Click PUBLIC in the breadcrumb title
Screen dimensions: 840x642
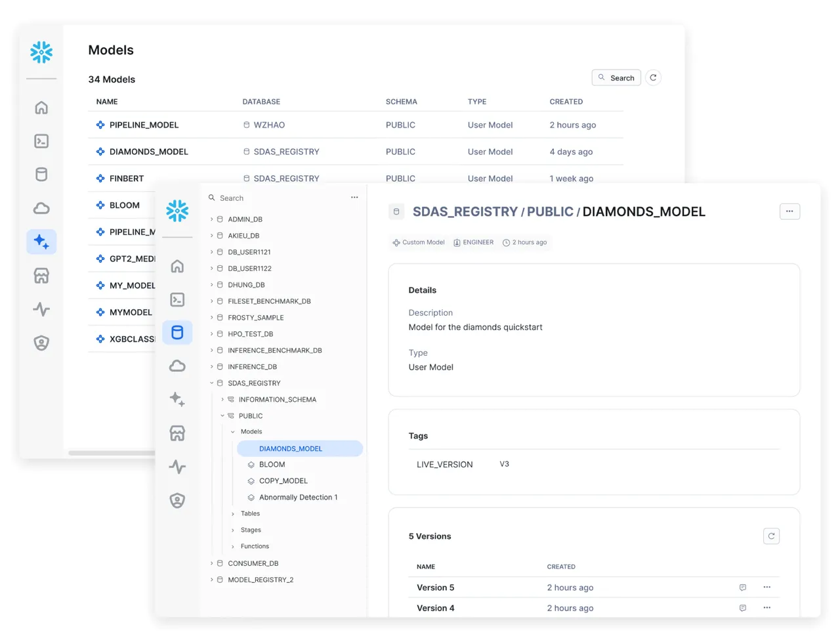pyautogui.click(x=550, y=211)
